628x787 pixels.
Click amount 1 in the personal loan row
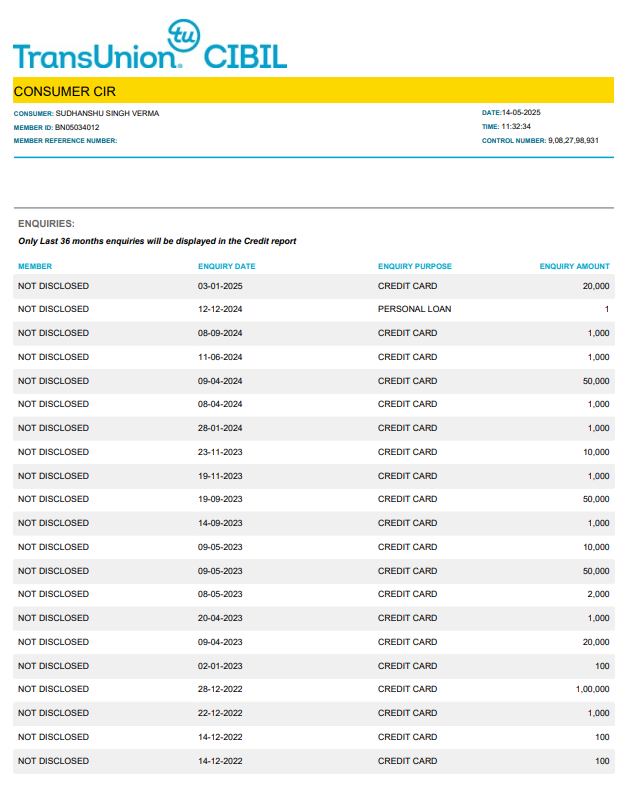click(607, 309)
